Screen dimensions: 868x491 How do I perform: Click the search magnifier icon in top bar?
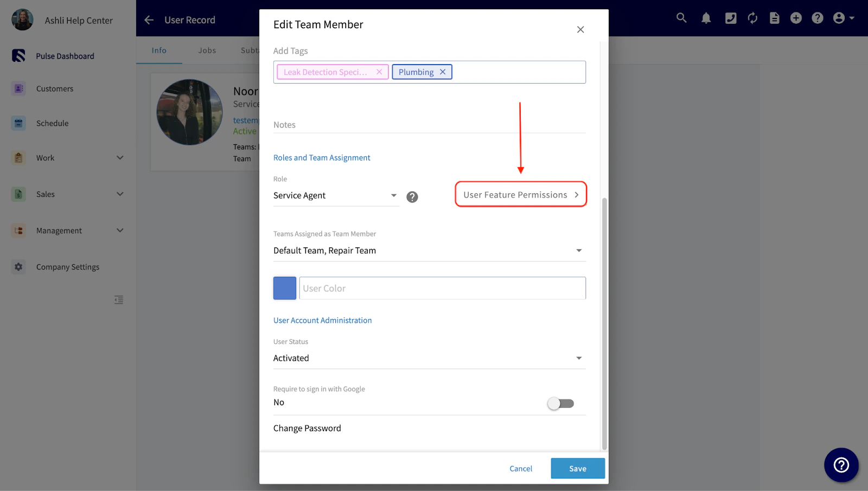pos(681,18)
